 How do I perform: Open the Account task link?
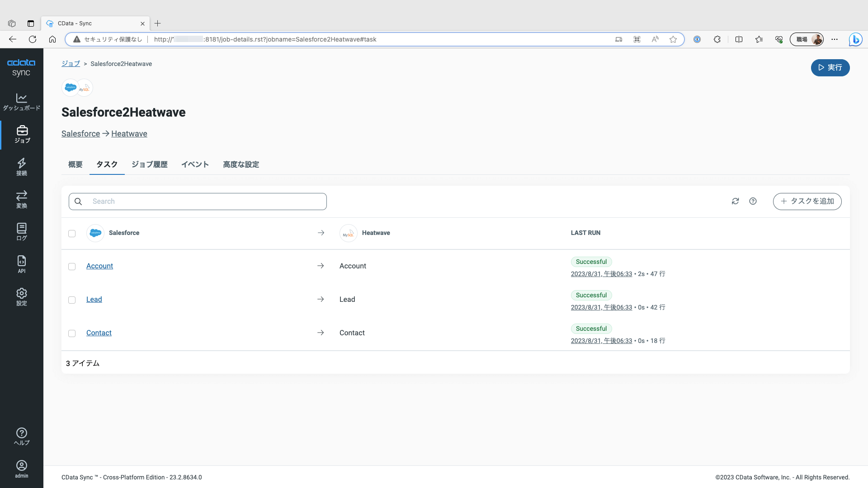(99, 266)
